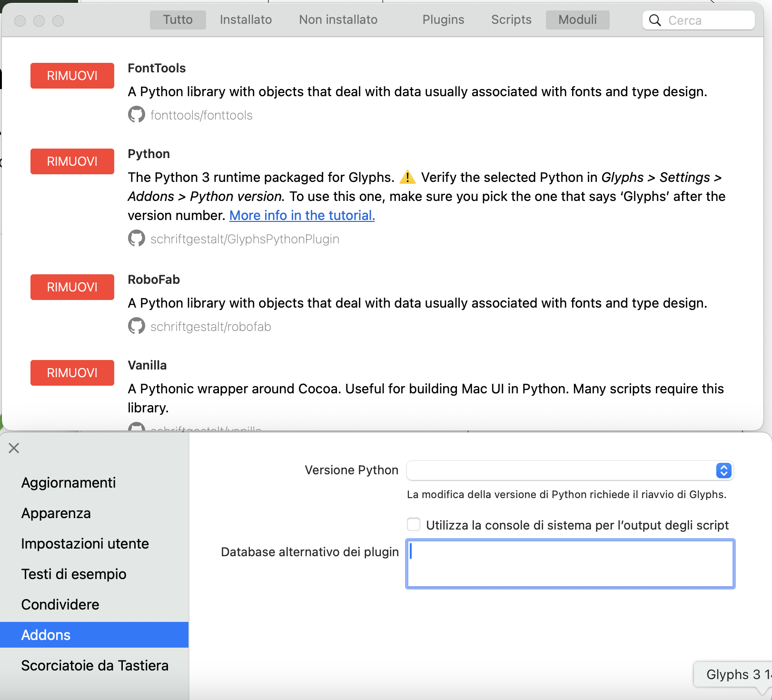Viewport: 772px width, 700px height.
Task: Open the Versione Python dropdown
Action: pos(569,470)
